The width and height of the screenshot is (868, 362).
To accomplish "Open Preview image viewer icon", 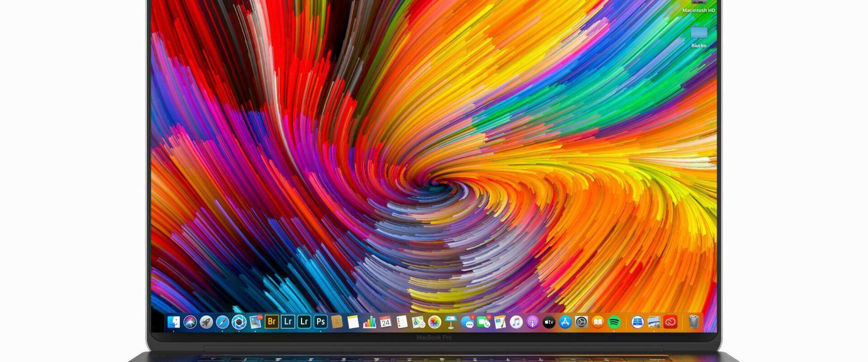I will coord(654,322).
